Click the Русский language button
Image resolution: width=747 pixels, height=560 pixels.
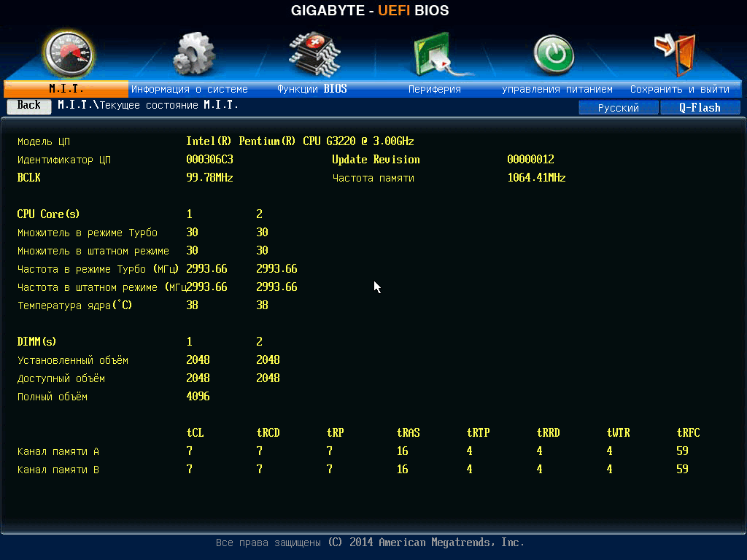[x=619, y=108]
